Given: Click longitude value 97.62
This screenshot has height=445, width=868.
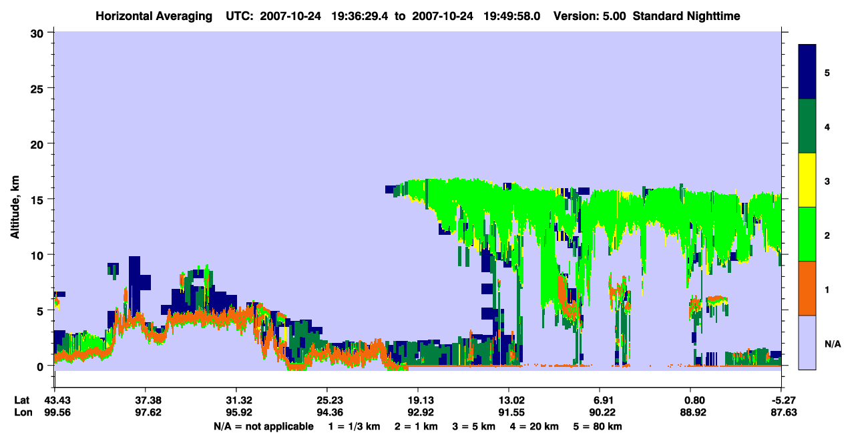Looking at the screenshot, I should tap(146, 412).
